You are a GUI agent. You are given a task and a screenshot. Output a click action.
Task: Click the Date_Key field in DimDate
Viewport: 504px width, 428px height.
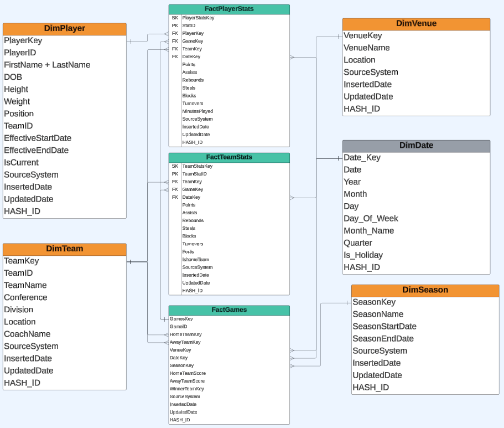pos(416,158)
